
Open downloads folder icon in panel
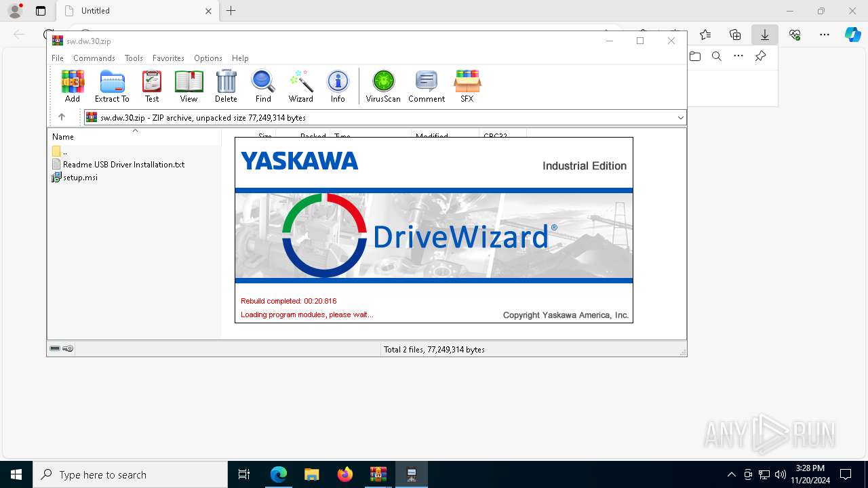[x=695, y=56]
